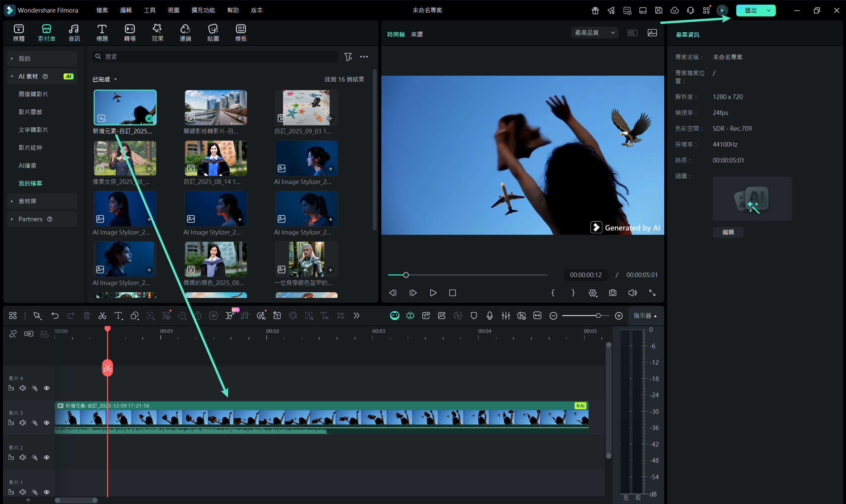Open the 最高品質 playback quality dropdown
This screenshot has height=504, width=846.
click(595, 33)
